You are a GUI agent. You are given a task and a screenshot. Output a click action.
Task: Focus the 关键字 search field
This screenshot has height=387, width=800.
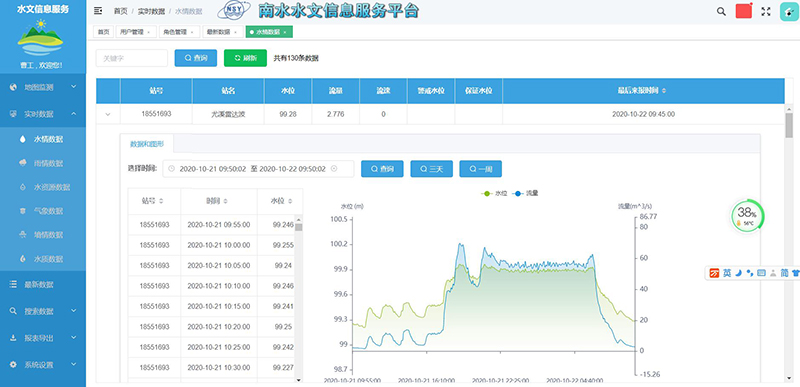[132, 58]
